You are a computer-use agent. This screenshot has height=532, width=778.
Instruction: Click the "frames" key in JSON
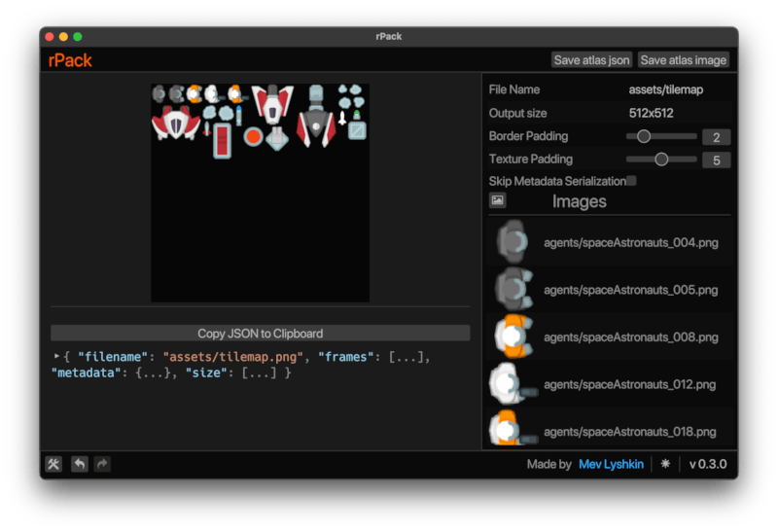[346, 357]
